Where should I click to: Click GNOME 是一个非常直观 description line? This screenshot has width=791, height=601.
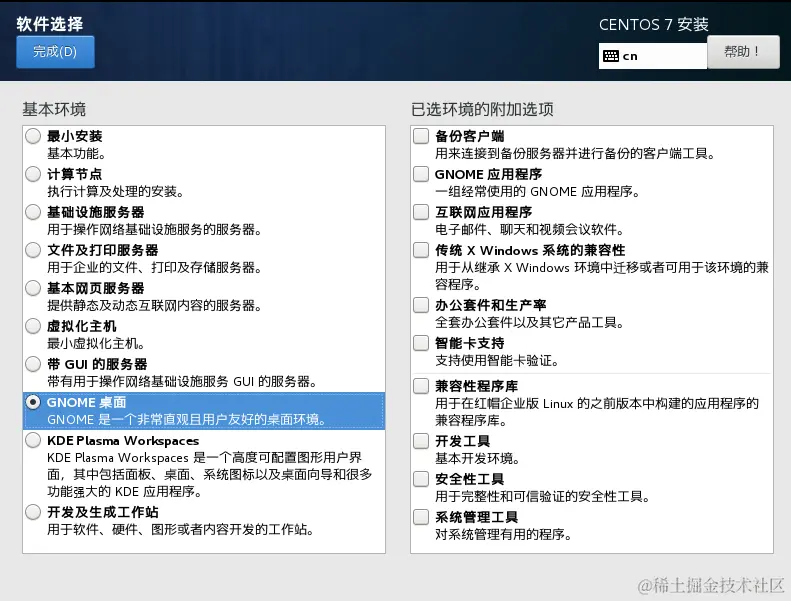[187, 419]
